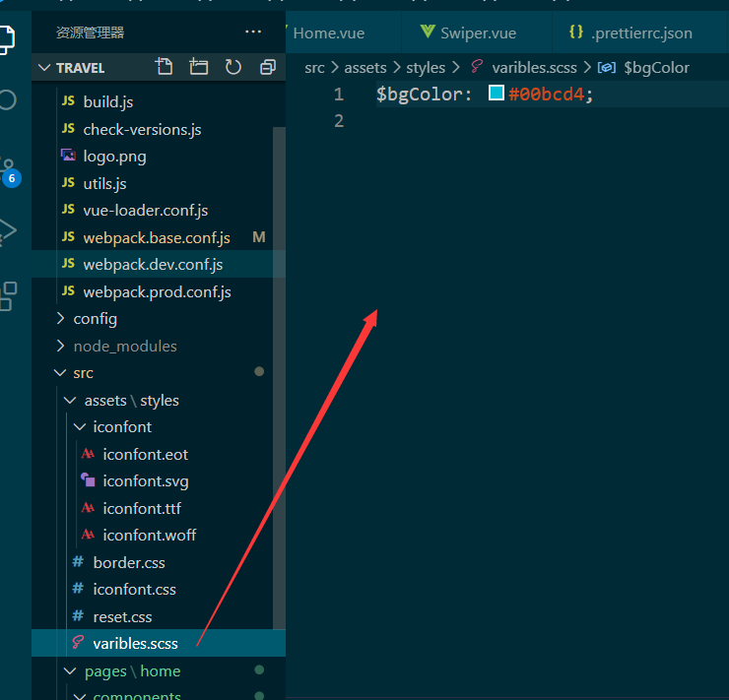This screenshot has width=729, height=700.
Task: Click the src breadcrumb segment
Action: 315,68
